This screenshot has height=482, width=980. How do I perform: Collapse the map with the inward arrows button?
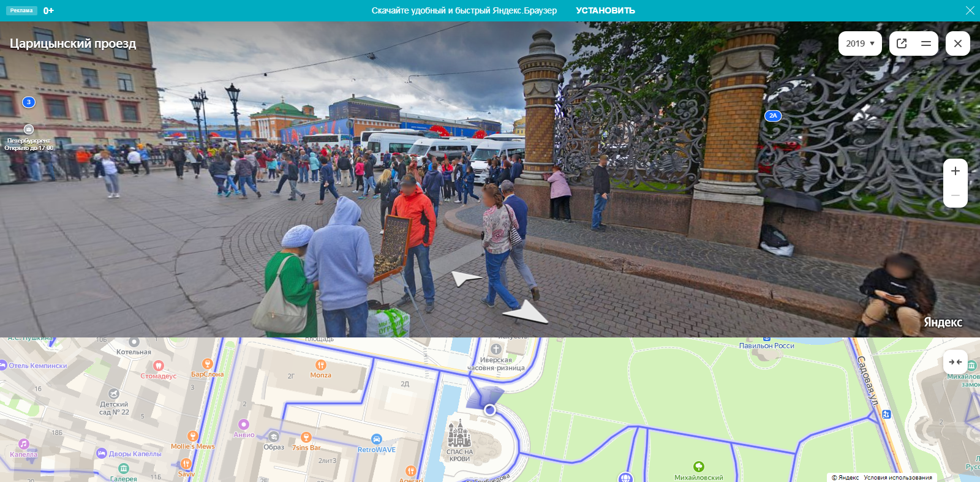pos(955,362)
